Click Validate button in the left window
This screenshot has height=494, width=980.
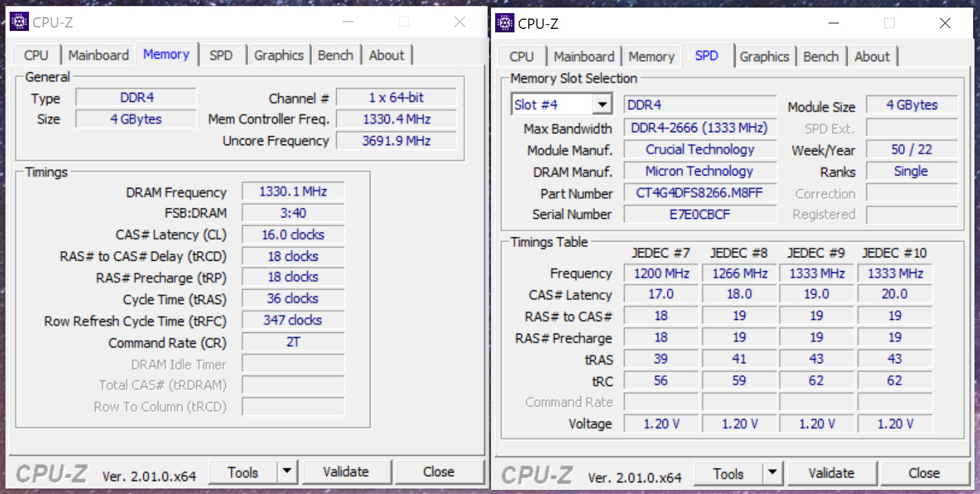click(346, 472)
